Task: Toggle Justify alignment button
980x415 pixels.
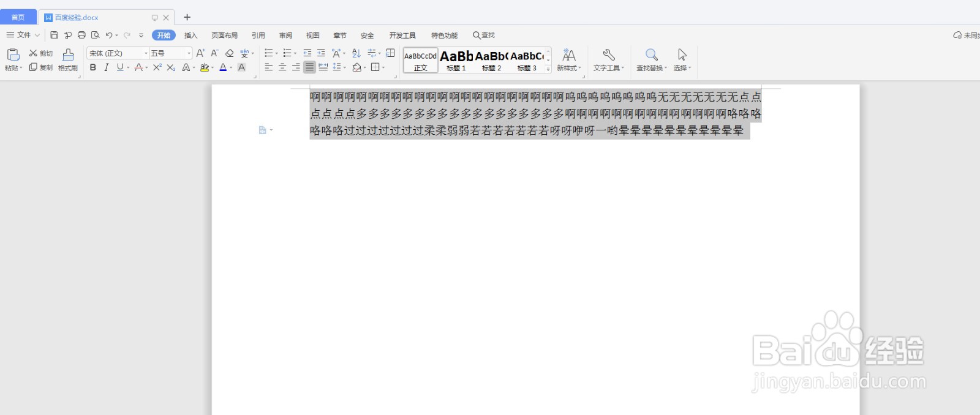Action: pyautogui.click(x=310, y=67)
